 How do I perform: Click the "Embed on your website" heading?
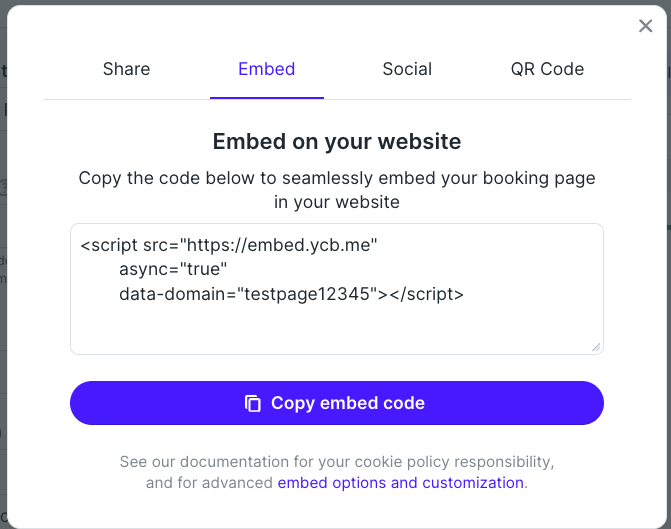tap(337, 141)
